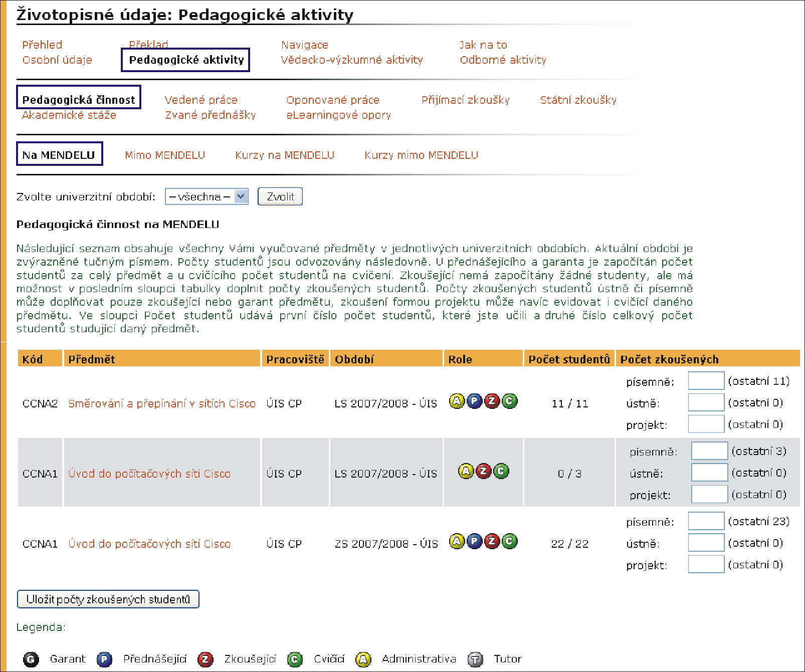Viewport: 805px width, 672px height.
Task: Open Zvané přednášky sub-tab
Action: [x=211, y=115]
